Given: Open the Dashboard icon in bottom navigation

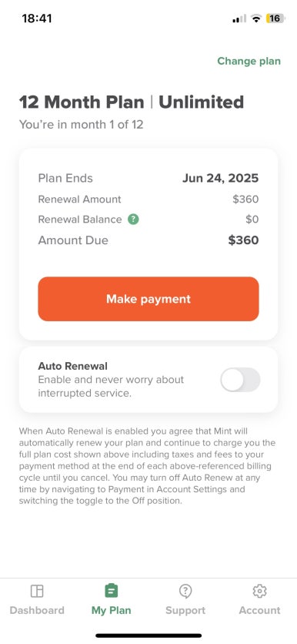Looking at the screenshot, I should coord(37,591).
